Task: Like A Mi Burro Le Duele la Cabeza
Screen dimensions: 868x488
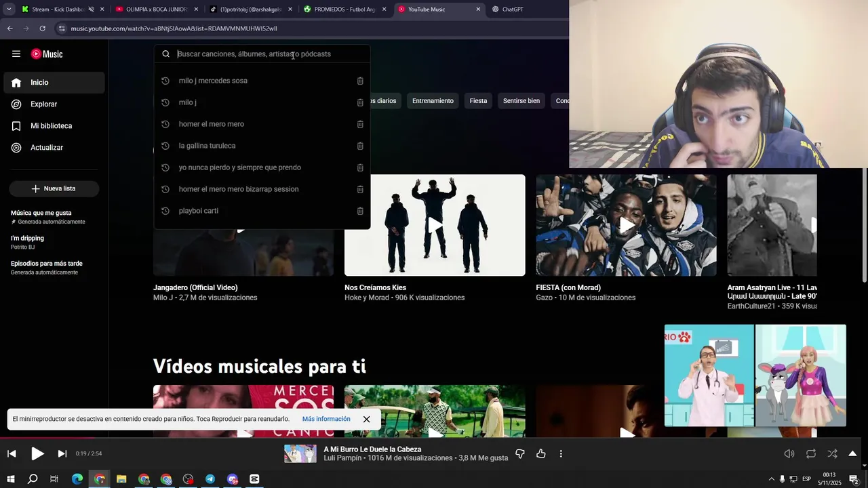Action: coord(541,453)
